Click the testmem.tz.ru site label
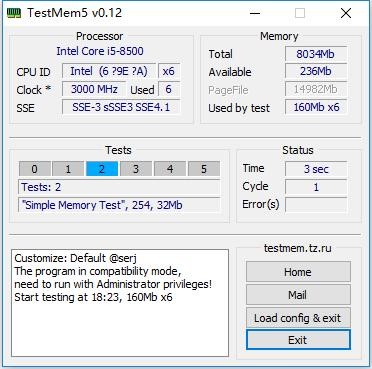This screenshot has height=369, width=372. pos(298,248)
